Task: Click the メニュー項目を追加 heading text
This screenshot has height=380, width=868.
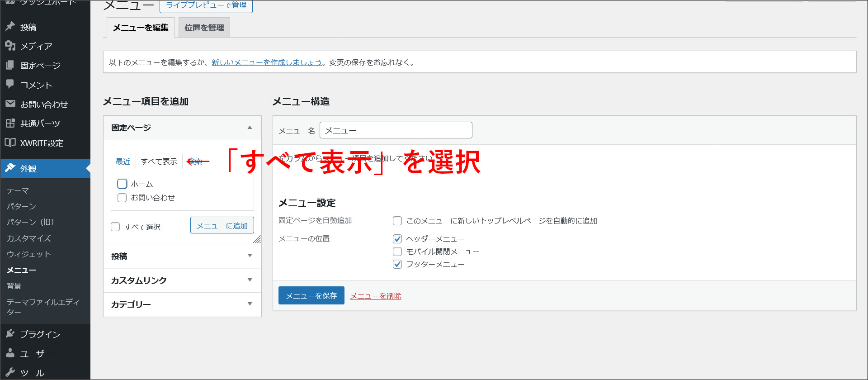Action: [146, 101]
